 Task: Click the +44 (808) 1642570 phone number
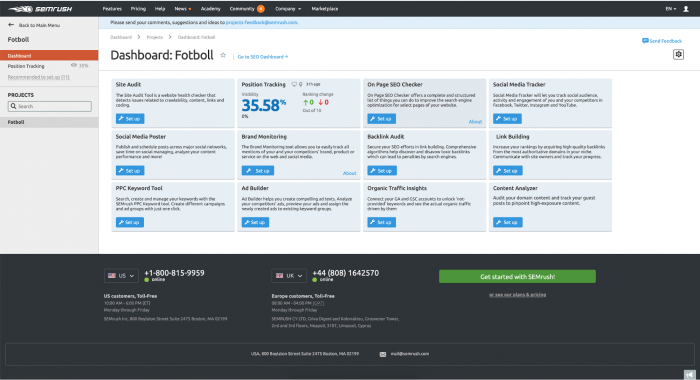point(346,273)
